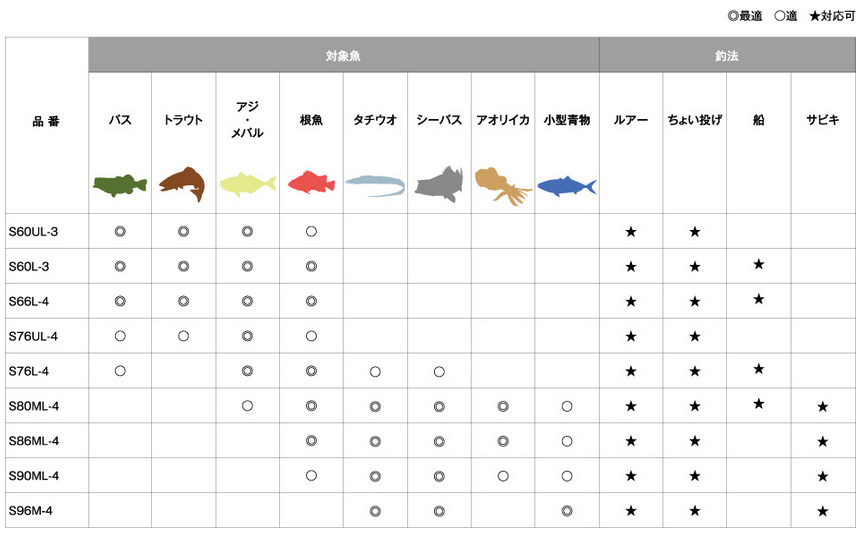Click the green bass fish icon

click(120, 185)
